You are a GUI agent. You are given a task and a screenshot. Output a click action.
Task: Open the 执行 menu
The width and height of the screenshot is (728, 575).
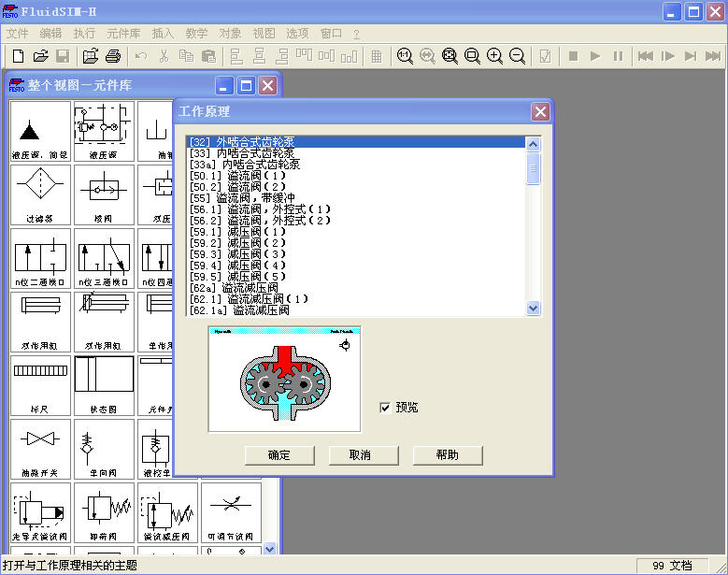(x=84, y=34)
